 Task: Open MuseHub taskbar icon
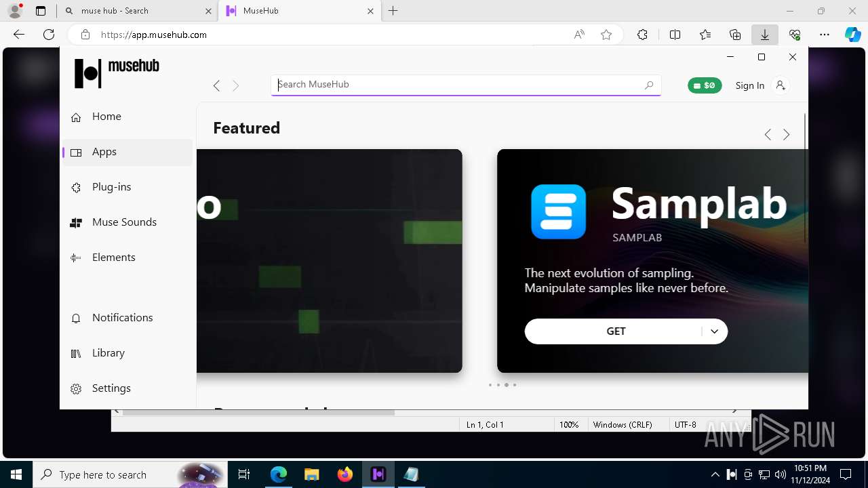[x=378, y=474]
